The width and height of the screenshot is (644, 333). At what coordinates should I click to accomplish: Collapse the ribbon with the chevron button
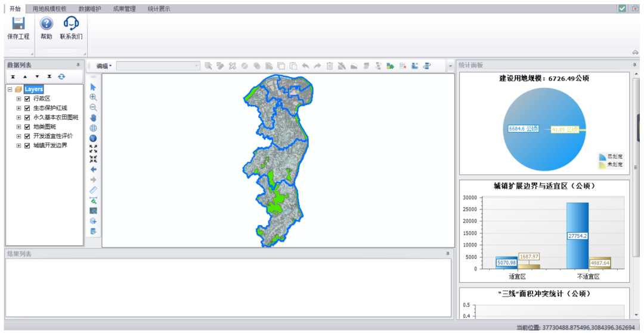coord(635,52)
